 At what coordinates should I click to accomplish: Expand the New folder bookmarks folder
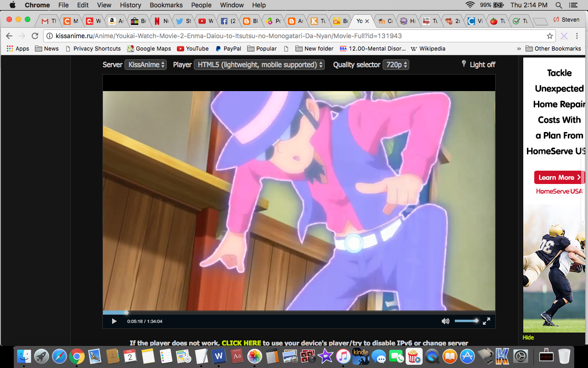(315, 48)
